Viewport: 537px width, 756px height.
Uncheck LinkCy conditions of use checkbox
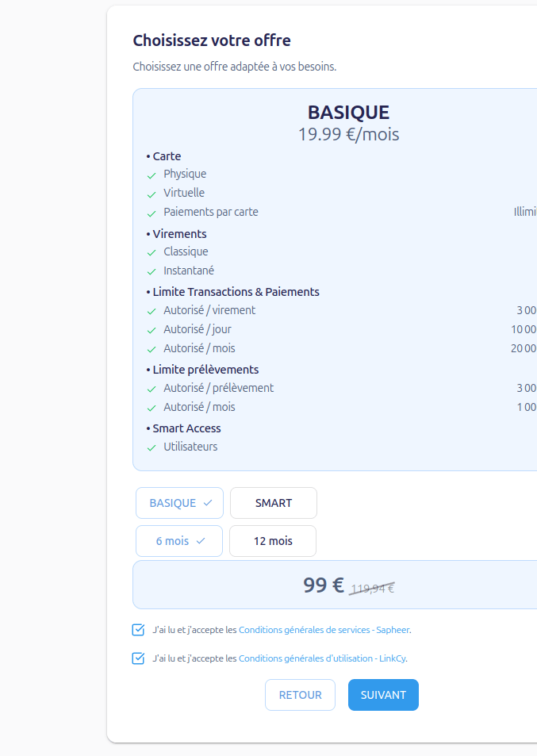coord(138,658)
